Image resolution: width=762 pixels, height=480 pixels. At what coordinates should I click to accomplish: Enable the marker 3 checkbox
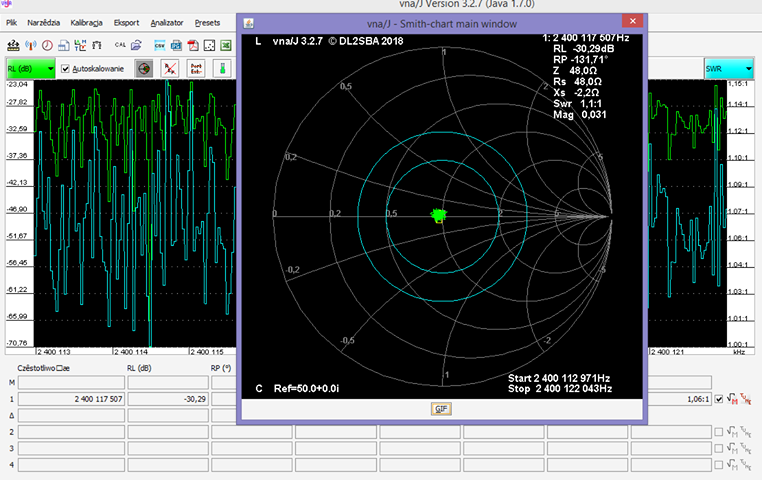click(x=719, y=448)
